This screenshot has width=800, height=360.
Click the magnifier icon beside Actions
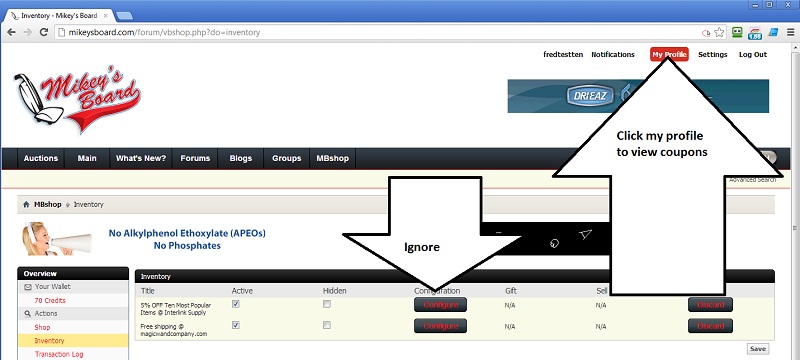pos(28,314)
